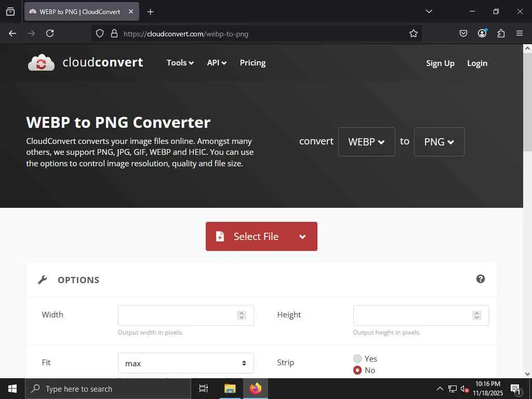This screenshot has height=399, width=532.
Task: Open Firefox account menu
Action: 482,33
